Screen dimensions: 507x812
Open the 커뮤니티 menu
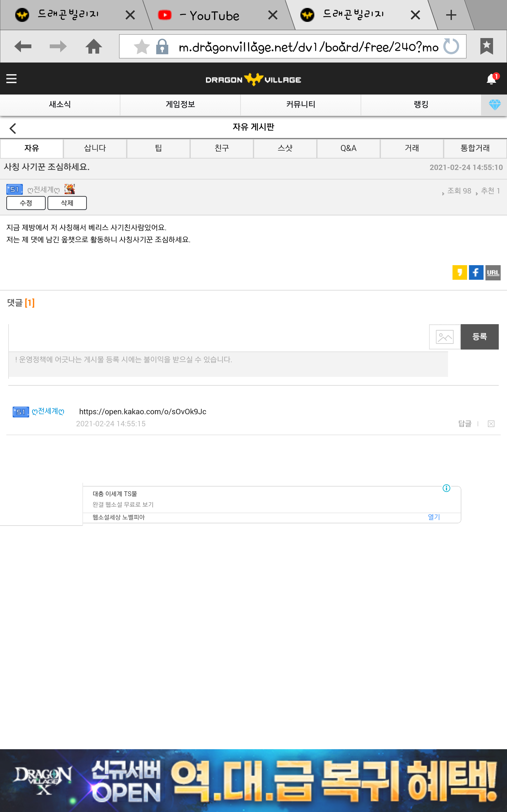[300, 105]
